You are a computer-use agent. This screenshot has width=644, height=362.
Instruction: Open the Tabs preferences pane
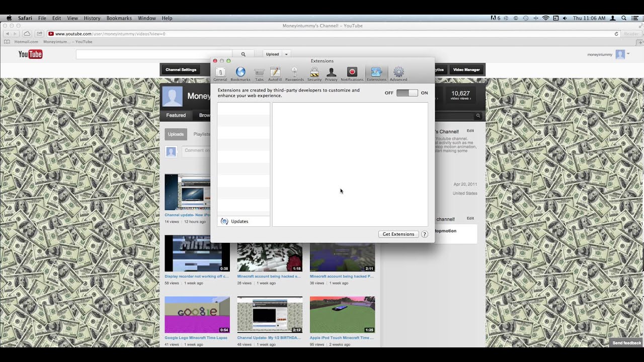(x=259, y=74)
